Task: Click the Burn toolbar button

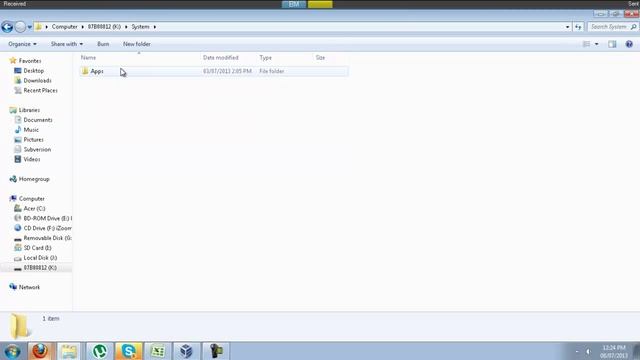Action: click(103, 44)
